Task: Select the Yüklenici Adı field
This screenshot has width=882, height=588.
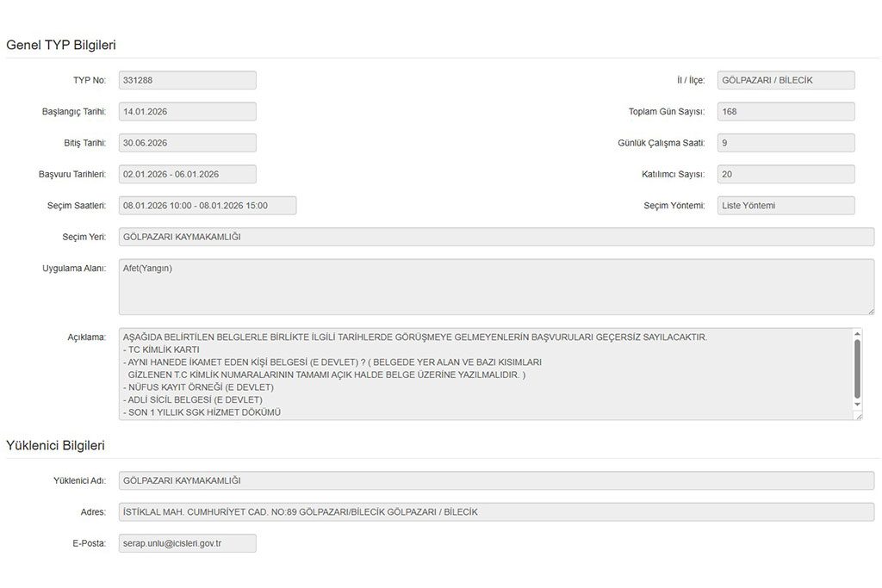Action: coord(495,480)
